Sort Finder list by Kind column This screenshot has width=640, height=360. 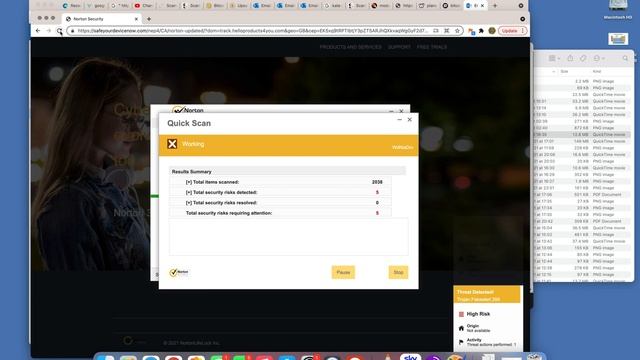click(597, 71)
